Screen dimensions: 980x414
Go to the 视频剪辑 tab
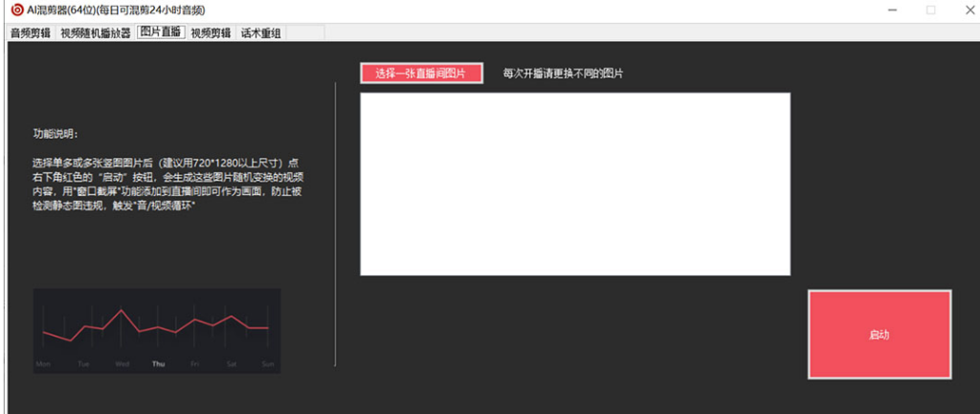click(211, 33)
